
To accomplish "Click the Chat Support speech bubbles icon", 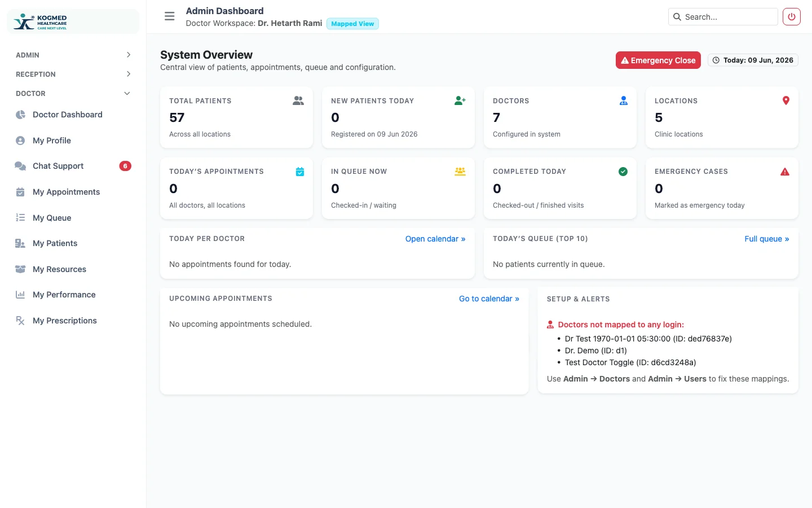I will pyautogui.click(x=20, y=166).
